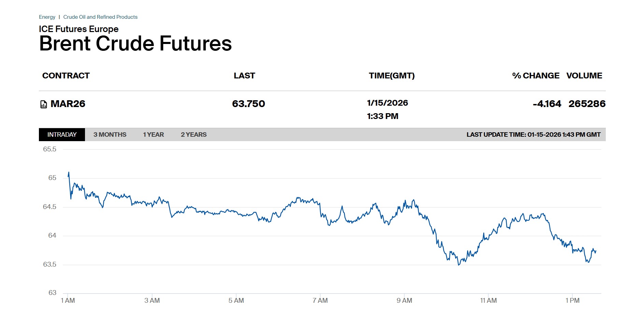Switch to the 1 YEAR tab

tap(153, 135)
